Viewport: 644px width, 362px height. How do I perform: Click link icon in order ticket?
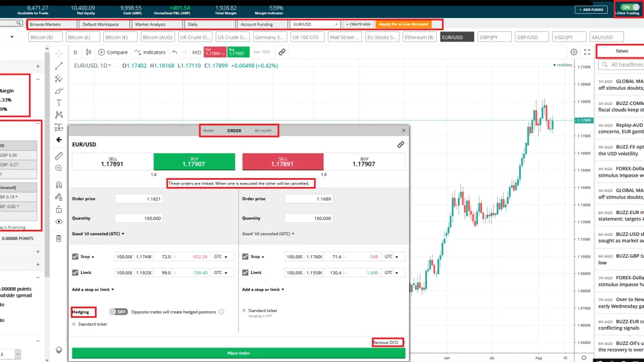tap(401, 144)
